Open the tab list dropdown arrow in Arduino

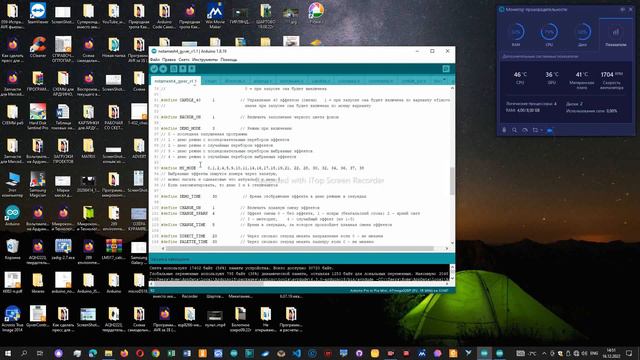coord(445,80)
